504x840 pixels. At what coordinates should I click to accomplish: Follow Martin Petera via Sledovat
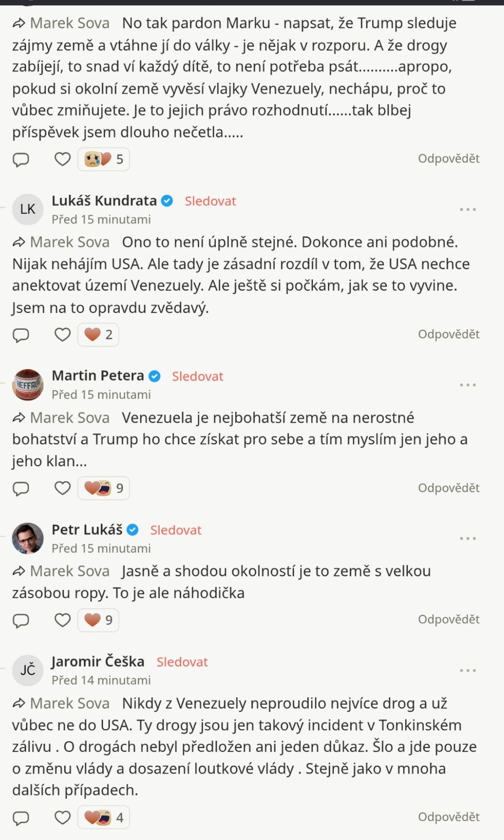197,376
